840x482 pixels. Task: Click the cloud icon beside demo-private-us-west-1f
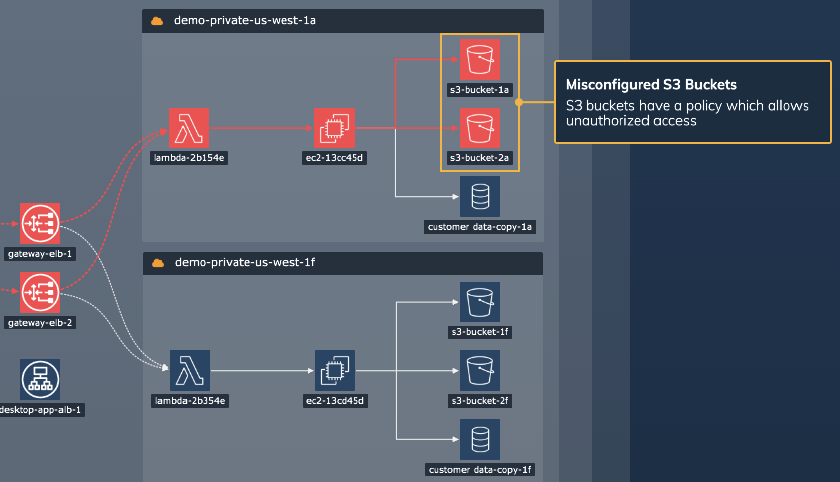[x=157, y=263]
